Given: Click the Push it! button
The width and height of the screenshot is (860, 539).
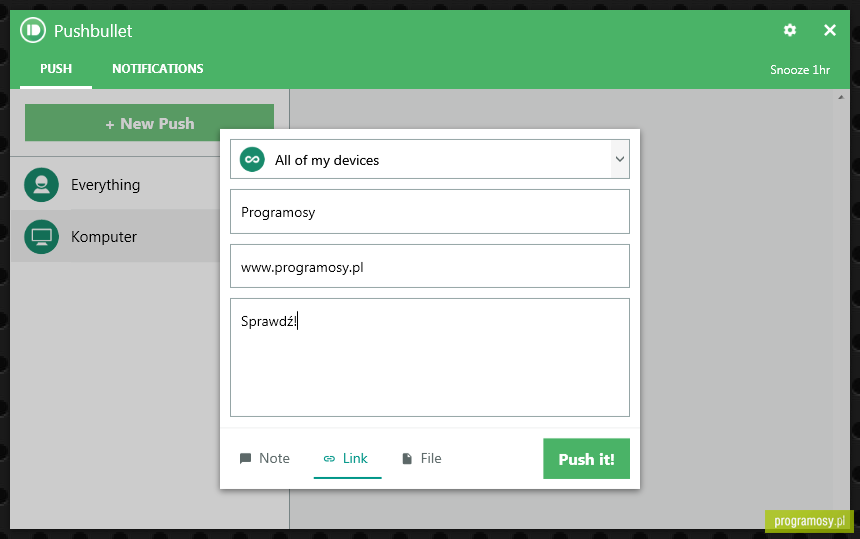Looking at the screenshot, I should (x=586, y=459).
